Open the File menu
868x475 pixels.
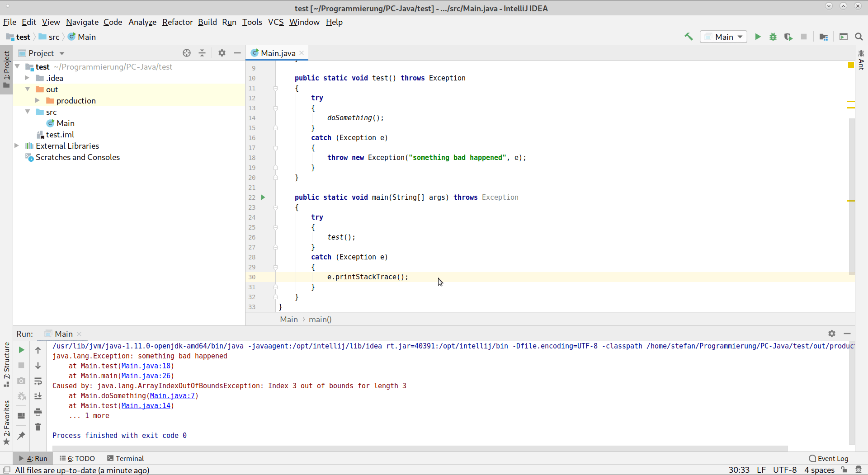[9, 22]
